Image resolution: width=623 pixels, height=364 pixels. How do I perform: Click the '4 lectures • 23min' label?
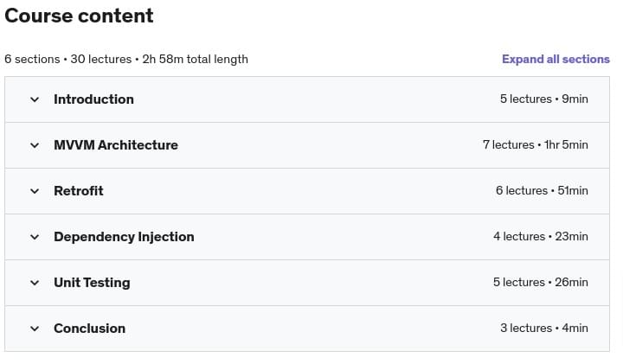540,237
